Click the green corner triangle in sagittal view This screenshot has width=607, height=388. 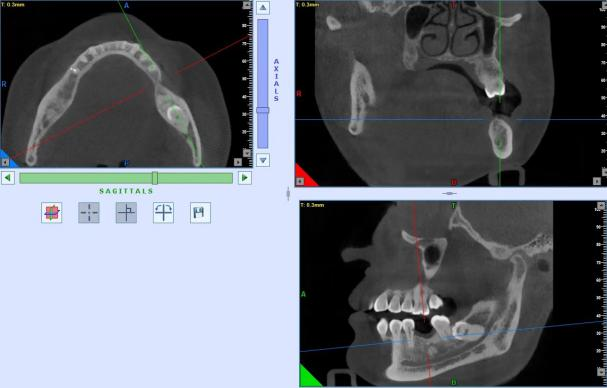(309, 376)
